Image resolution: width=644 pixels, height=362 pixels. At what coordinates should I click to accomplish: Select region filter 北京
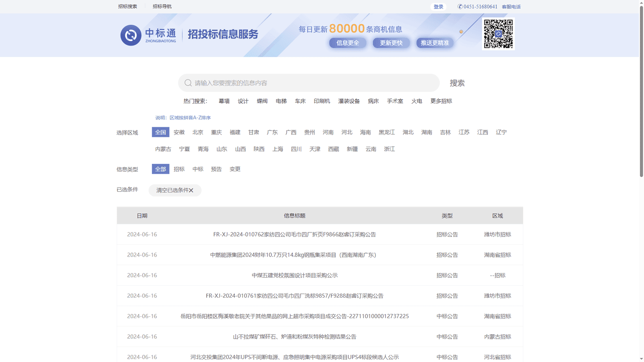tap(198, 132)
